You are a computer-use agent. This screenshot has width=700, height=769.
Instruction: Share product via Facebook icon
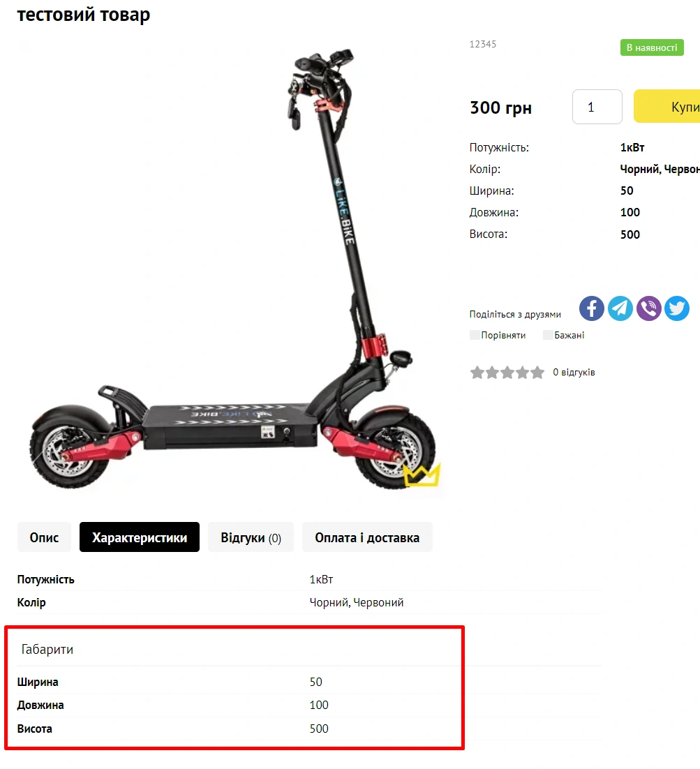592,308
